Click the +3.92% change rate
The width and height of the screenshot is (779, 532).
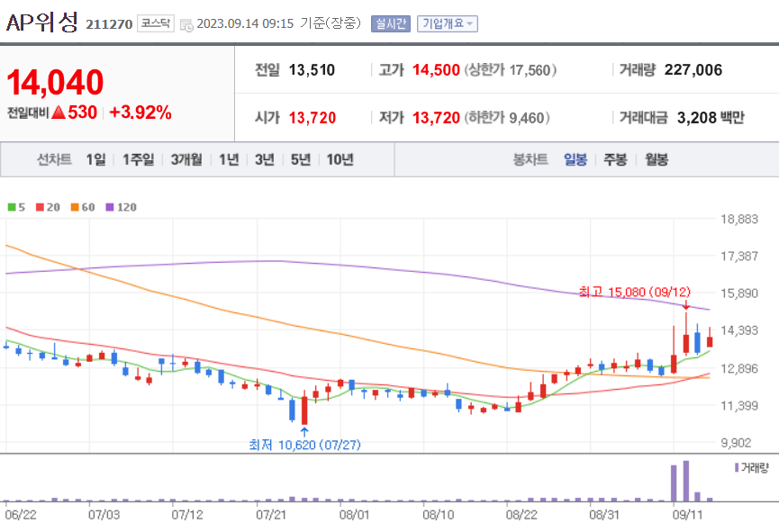coord(140,113)
